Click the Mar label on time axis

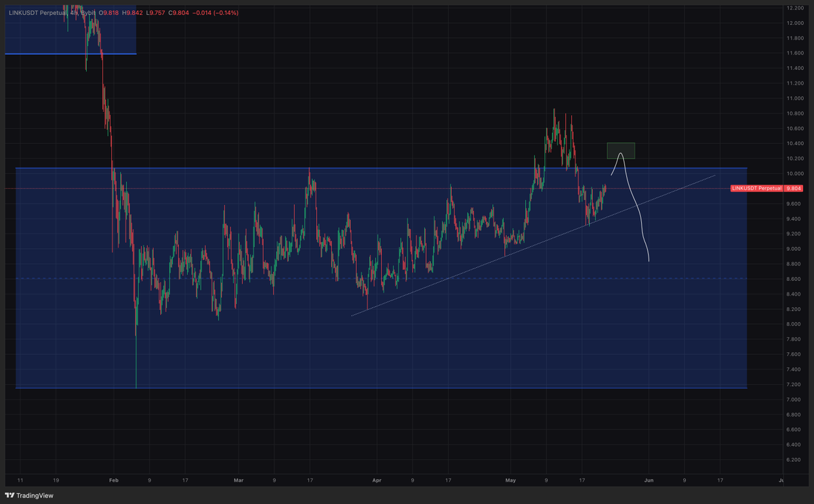tap(238, 480)
